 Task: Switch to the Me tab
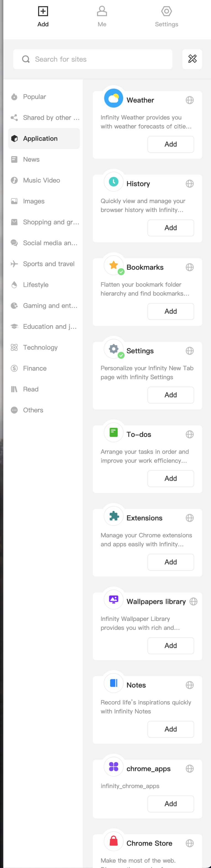[x=102, y=16]
